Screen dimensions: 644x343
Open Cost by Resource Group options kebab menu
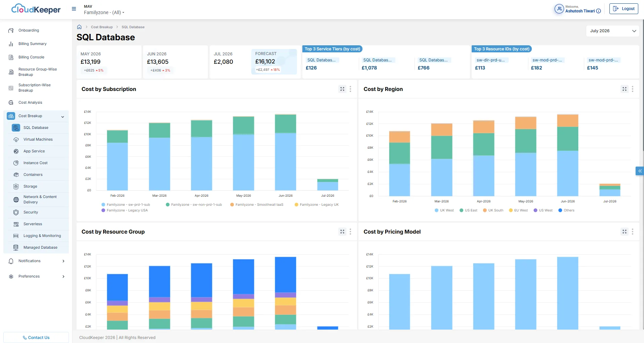tap(350, 232)
